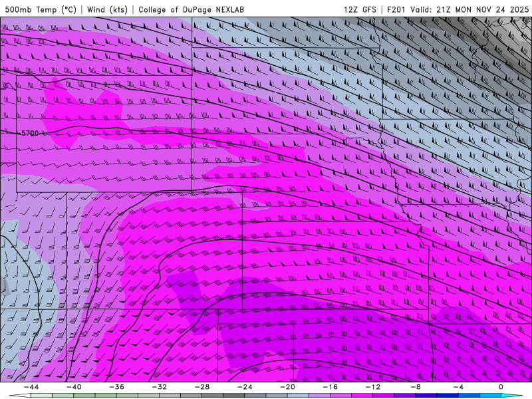This screenshot has height=399, width=532.
Task: Click the -44 legend value
Action: coord(31,387)
